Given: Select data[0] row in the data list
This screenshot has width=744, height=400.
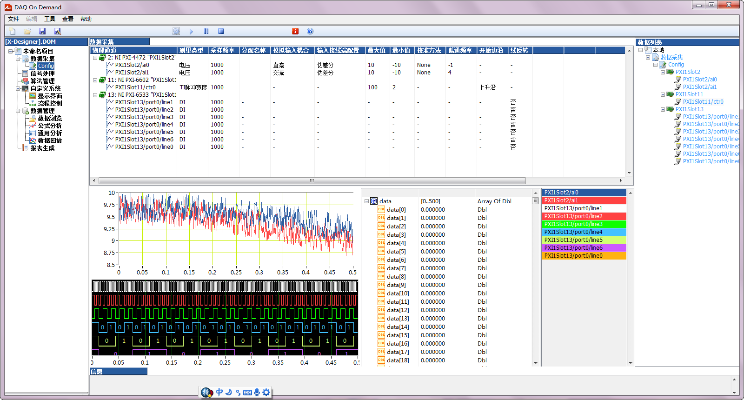Looking at the screenshot, I should pyautogui.click(x=397, y=209).
